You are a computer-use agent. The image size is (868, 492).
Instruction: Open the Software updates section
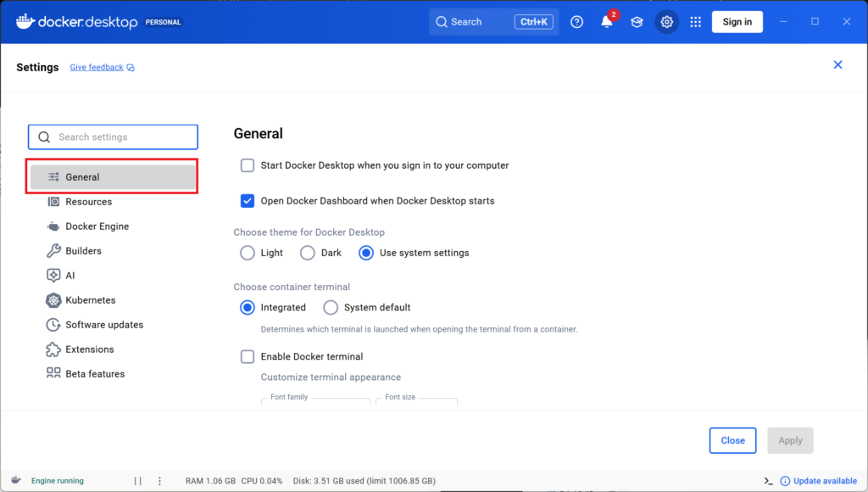click(113, 325)
